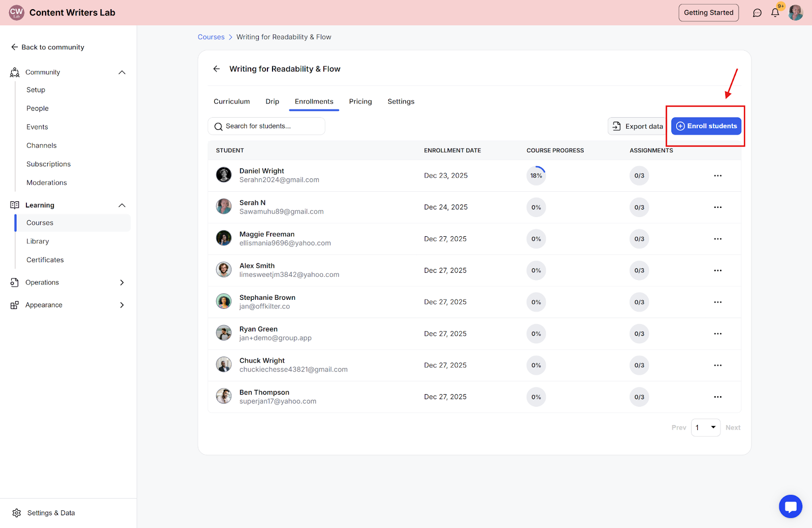The height and width of the screenshot is (528, 812).
Task: Click Daniel Wright's 18% progress indicator
Action: [x=536, y=175]
